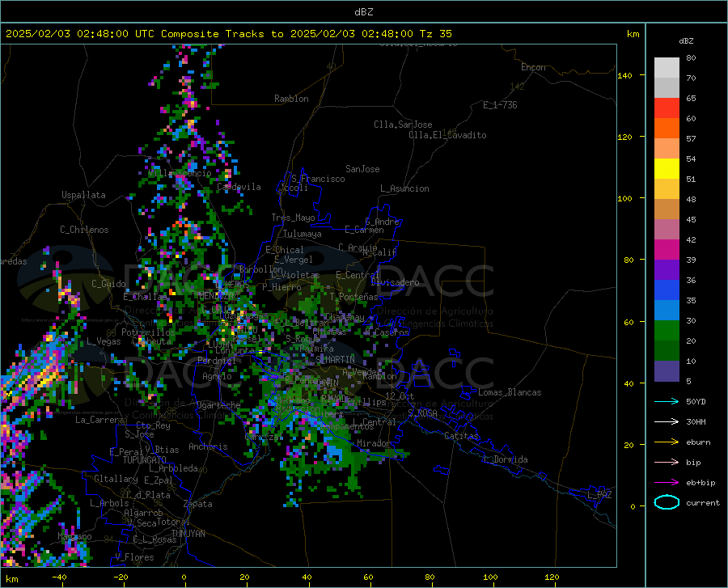This screenshot has height=588, width=728.
Task: Click the 'Anchoris' map label
Action: [x=208, y=446]
